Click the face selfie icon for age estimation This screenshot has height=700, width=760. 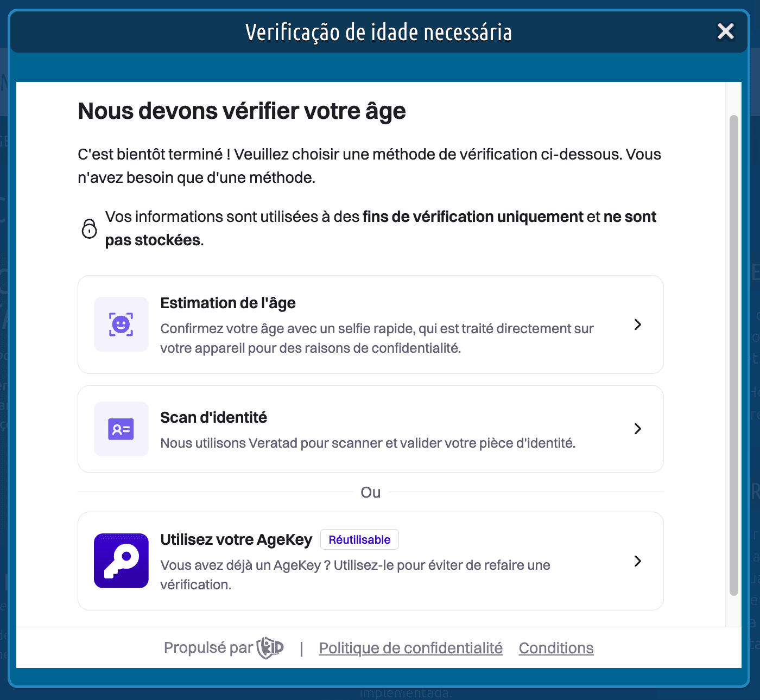[121, 324]
